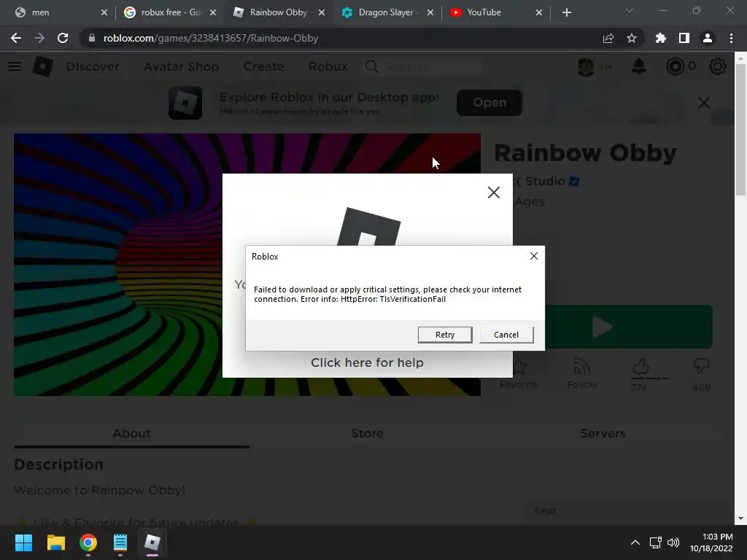747x560 pixels.
Task: Click the Chrome taskbar icon
Action: tap(88, 542)
